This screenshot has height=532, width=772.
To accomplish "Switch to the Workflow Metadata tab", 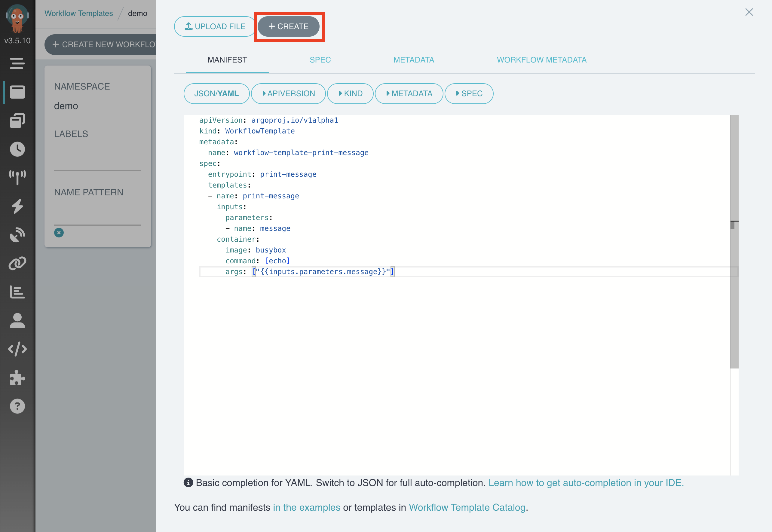I will click(x=542, y=60).
